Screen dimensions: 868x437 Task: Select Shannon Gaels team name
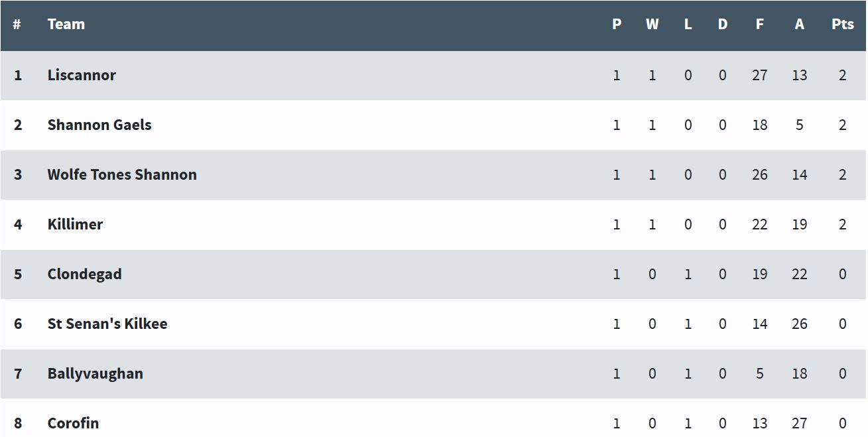(x=99, y=125)
